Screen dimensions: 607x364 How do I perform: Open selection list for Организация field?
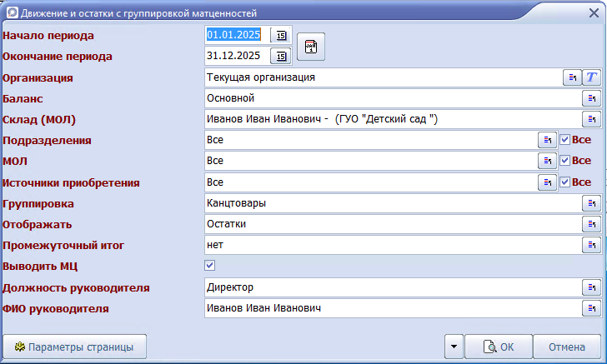[x=572, y=77]
